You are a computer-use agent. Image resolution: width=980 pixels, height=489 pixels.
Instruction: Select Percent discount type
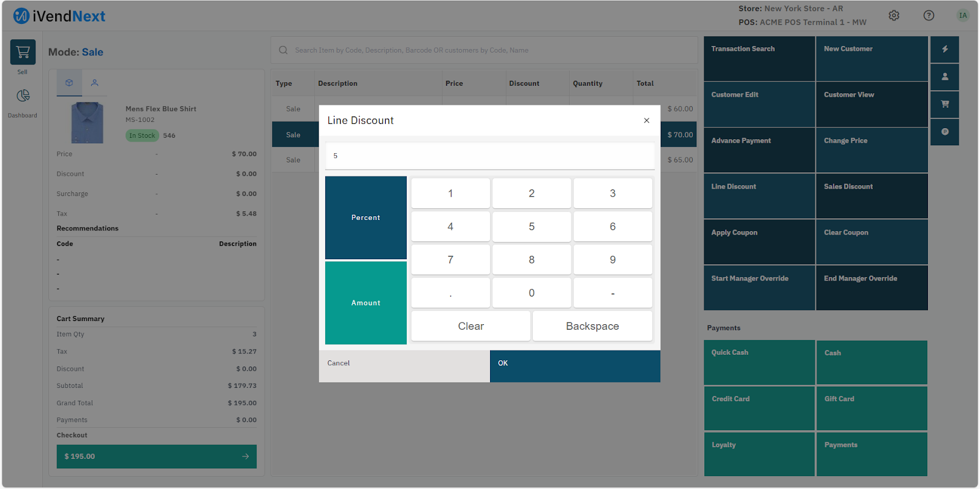(x=366, y=218)
